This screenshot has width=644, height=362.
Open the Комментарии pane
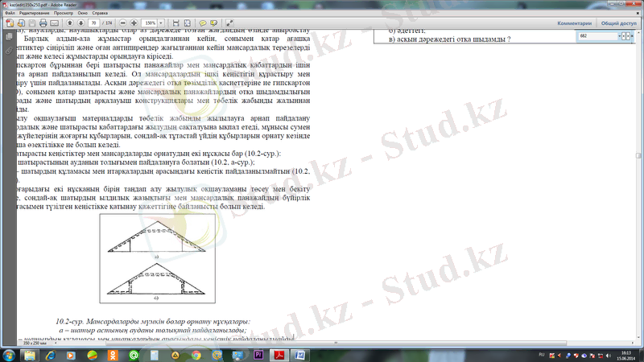click(x=574, y=23)
